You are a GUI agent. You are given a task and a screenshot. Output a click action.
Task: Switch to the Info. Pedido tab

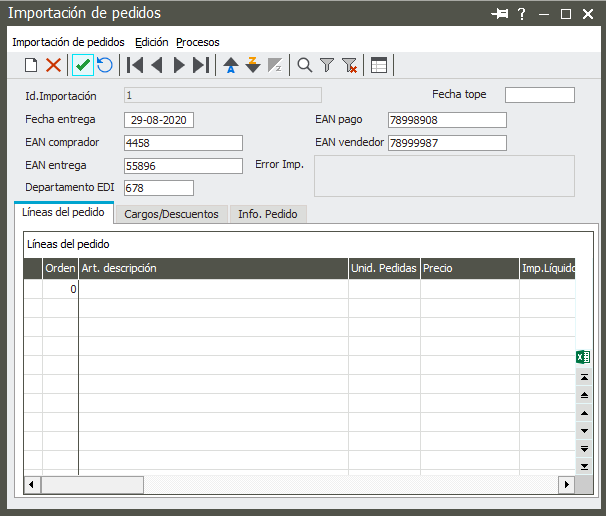pyautogui.click(x=267, y=214)
